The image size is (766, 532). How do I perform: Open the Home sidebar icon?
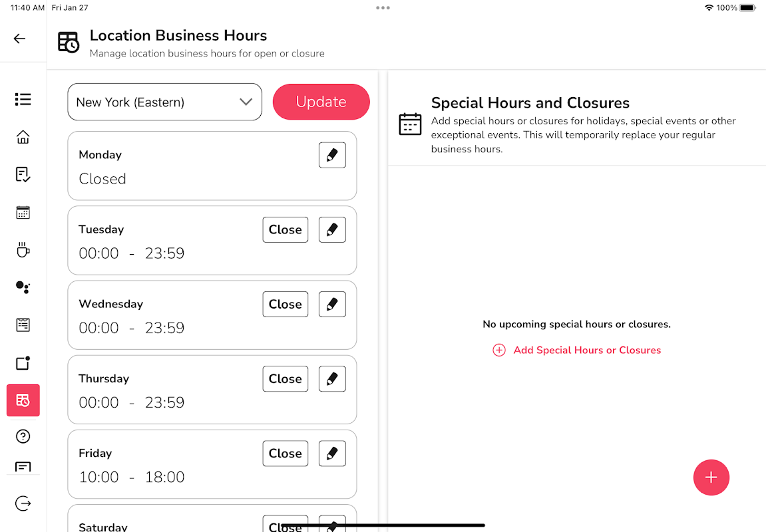23,137
